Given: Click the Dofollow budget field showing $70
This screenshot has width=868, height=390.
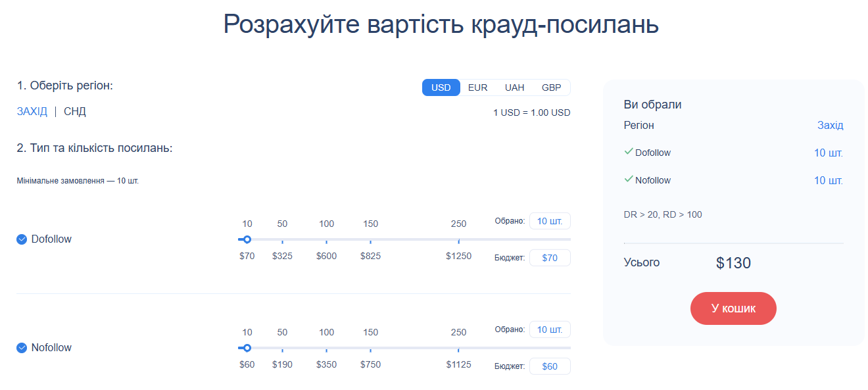Looking at the screenshot, I should click(x=550, y=257).
